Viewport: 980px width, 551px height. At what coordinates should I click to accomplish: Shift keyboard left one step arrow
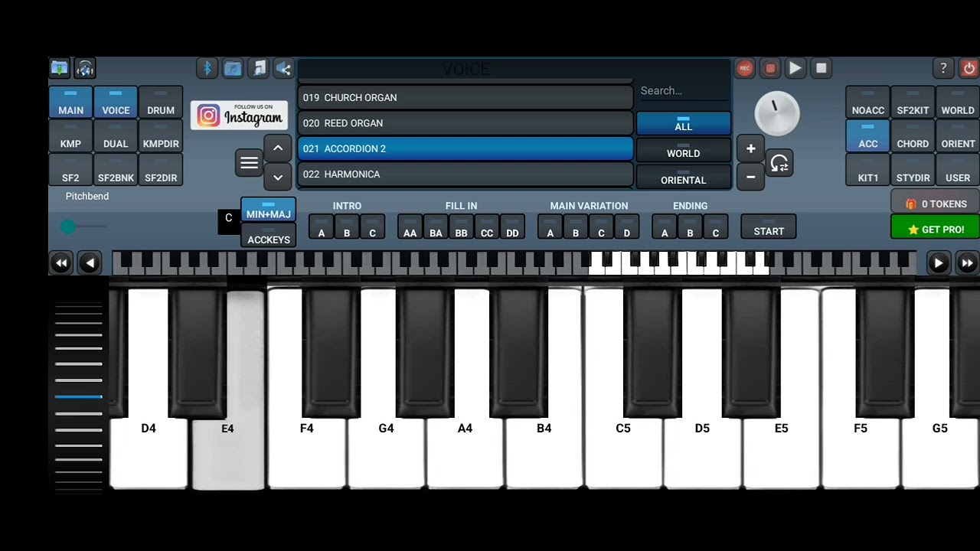pyautogui.click(x=90, y=263)
